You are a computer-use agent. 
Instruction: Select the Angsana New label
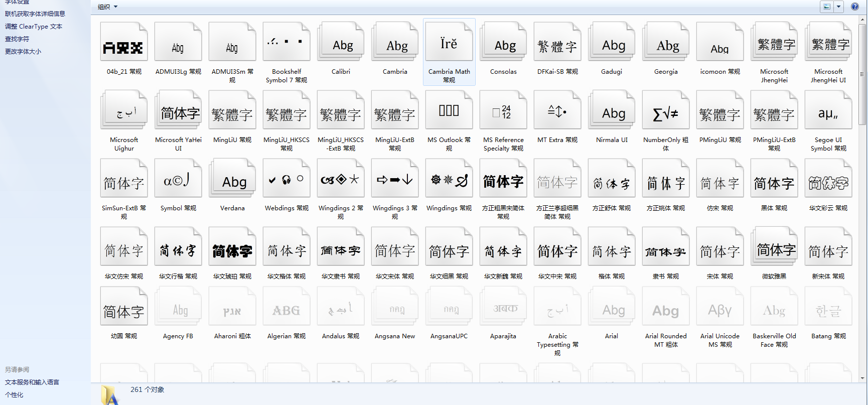coord(395,336)
